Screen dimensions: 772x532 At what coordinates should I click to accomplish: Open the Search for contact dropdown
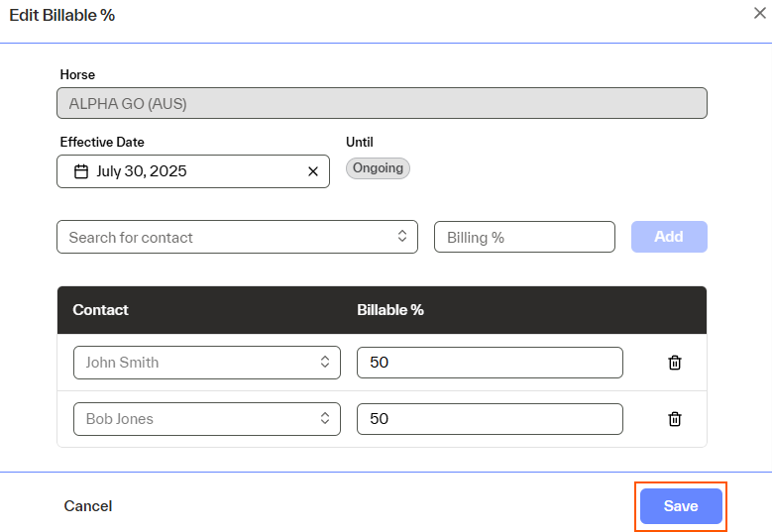(238, 237)
